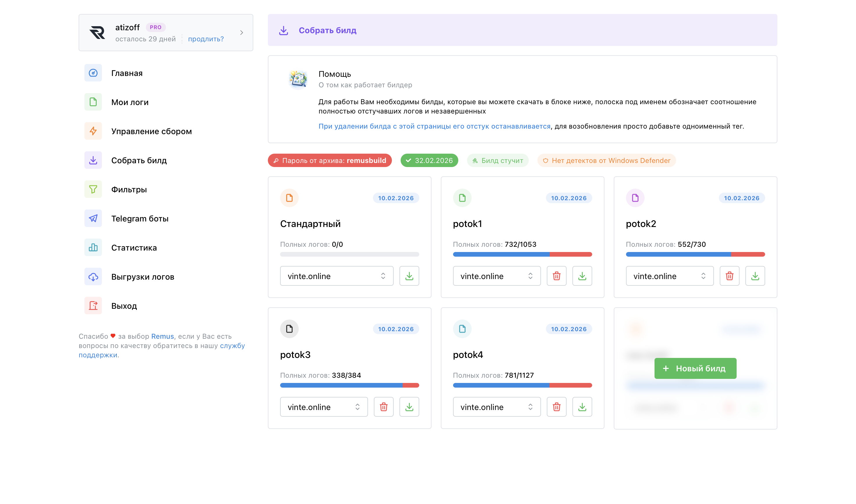Click the Новый билд button
This screenshot has width=856, height=504.
click(x=695, y=368)
